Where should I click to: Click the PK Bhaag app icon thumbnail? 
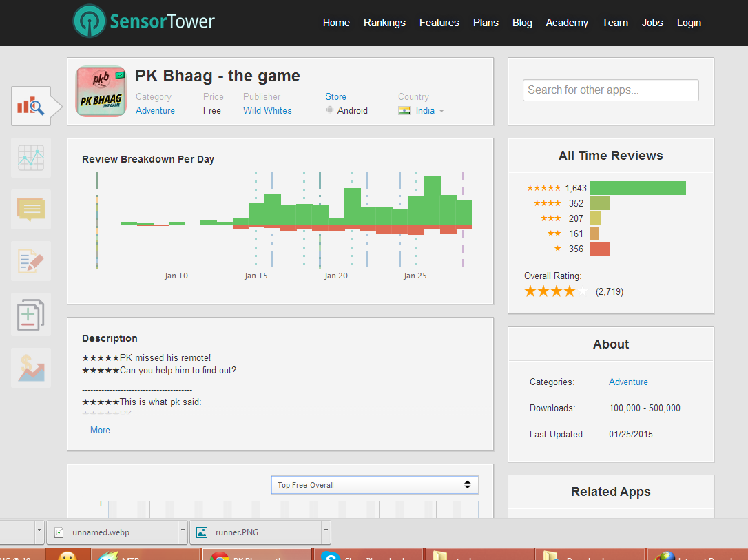tap(101, 91)
